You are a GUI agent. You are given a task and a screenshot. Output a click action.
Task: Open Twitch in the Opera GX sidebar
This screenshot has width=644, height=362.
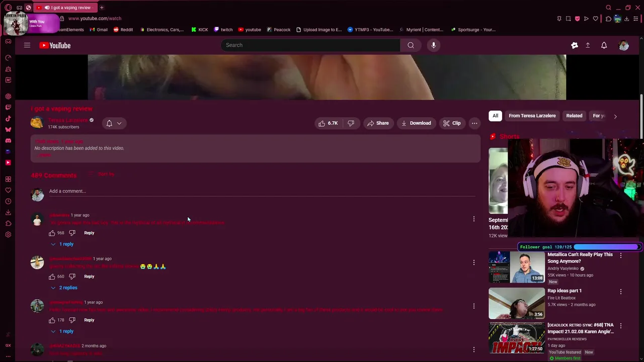[8, 107]
